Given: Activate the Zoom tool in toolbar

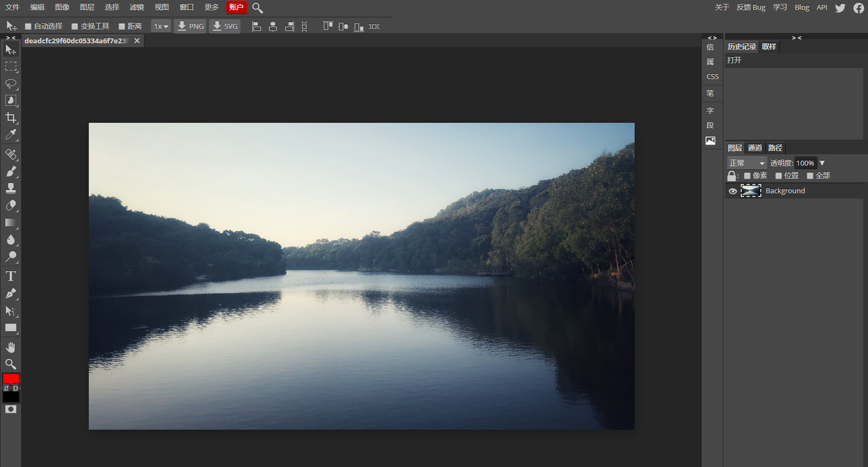Looking at the screenshot, I should pos(11,364).
